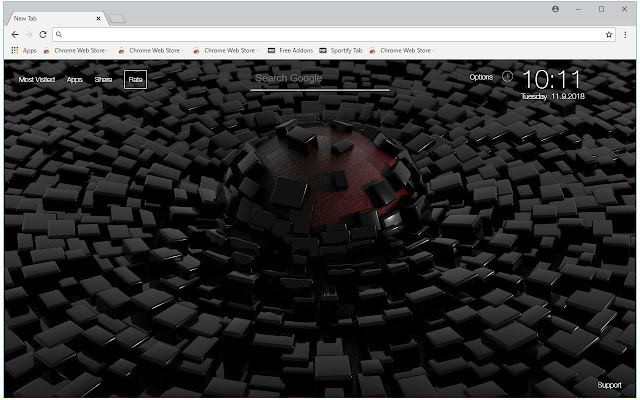Open a new tab with the blank tab button
640x400 pixels.
pos(117,18)
